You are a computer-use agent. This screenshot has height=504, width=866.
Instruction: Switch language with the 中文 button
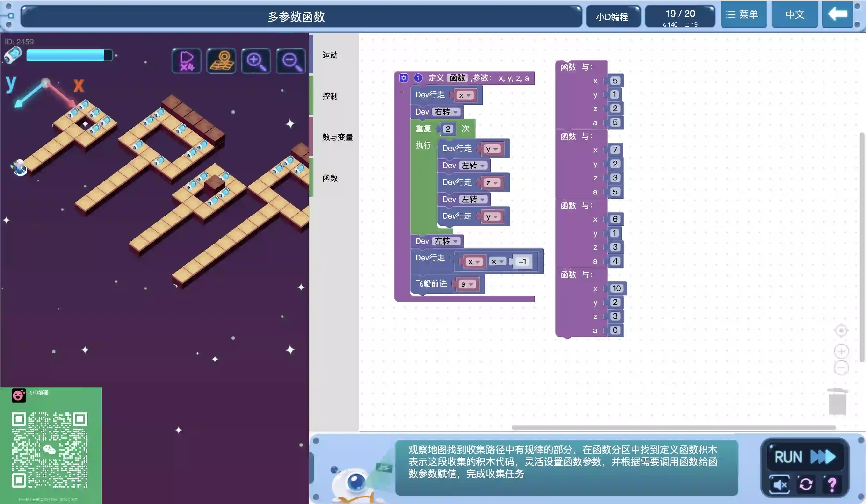[x=794, y=14]
